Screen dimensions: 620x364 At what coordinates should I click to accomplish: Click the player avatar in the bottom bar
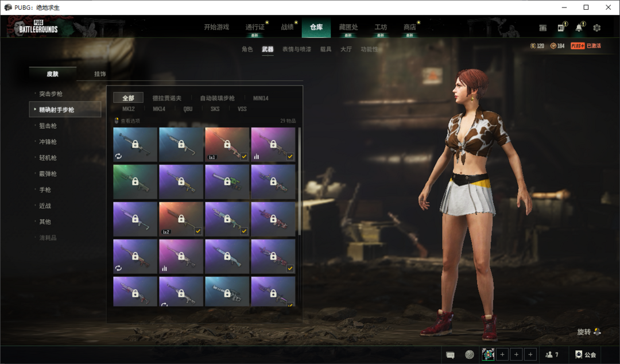tap(488, 354)
